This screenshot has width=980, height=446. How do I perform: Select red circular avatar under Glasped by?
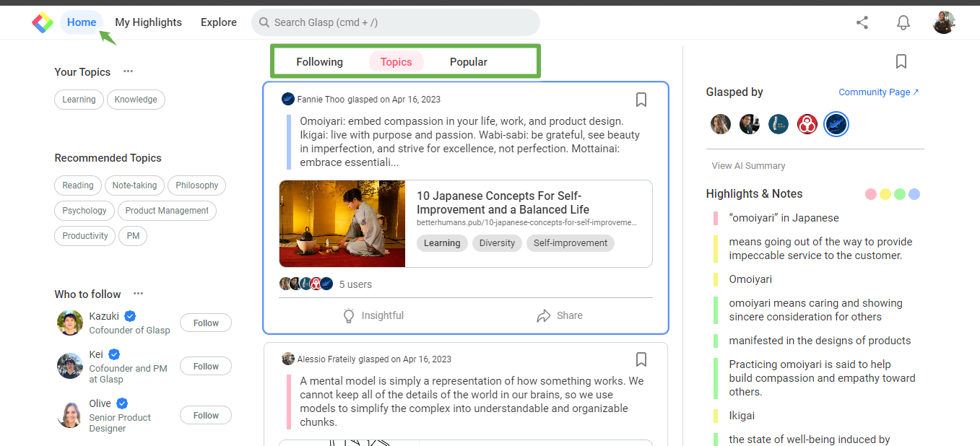tap(807, 124)
